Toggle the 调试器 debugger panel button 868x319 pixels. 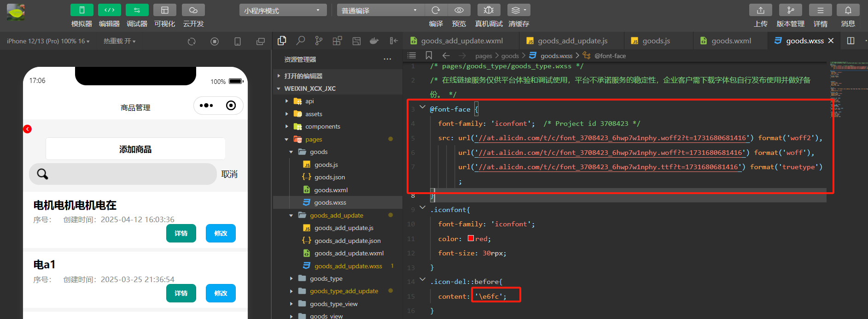coord(137,10)
